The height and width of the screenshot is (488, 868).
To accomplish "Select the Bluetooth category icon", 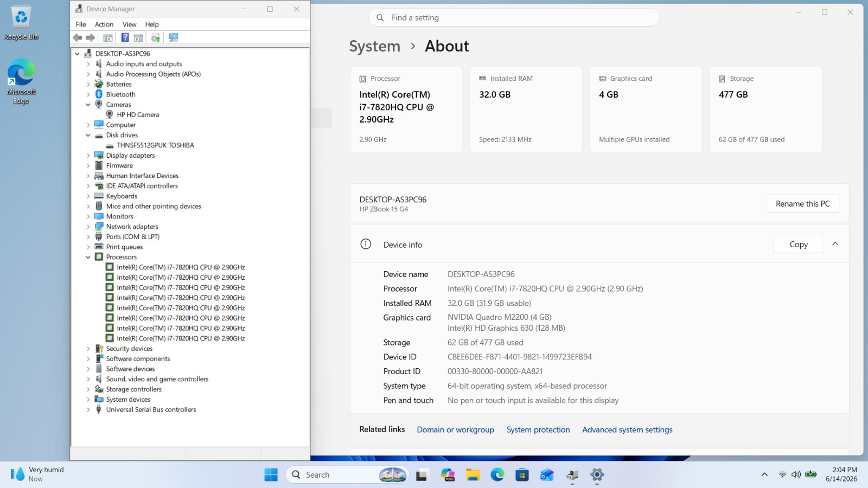I will point(99,94).
